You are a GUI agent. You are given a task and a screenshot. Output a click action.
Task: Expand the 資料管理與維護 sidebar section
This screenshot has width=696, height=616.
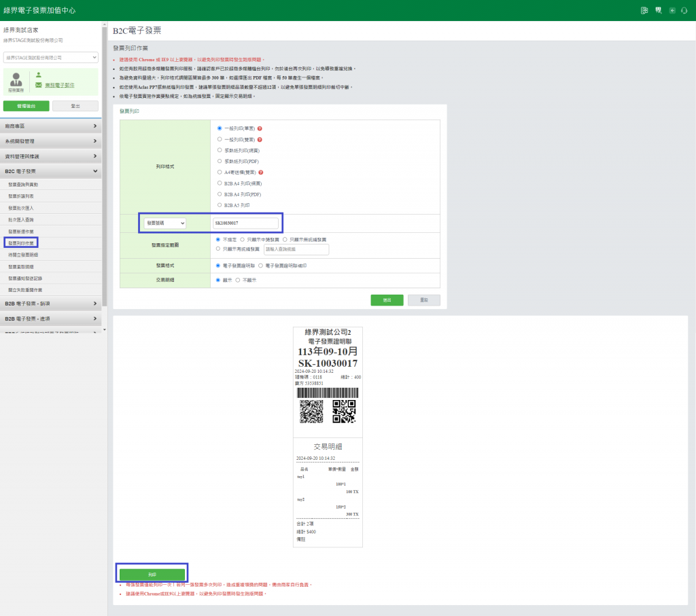(x=50, y=156)
